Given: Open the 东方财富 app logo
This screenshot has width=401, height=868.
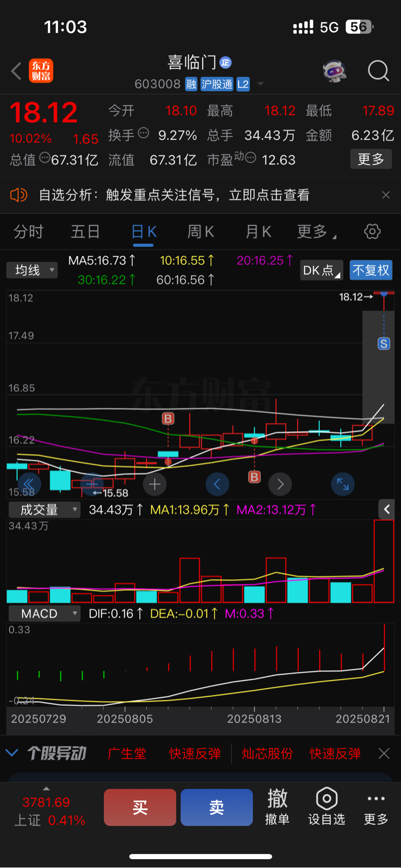Looking at the screenshot, I should tap(41, 71).
